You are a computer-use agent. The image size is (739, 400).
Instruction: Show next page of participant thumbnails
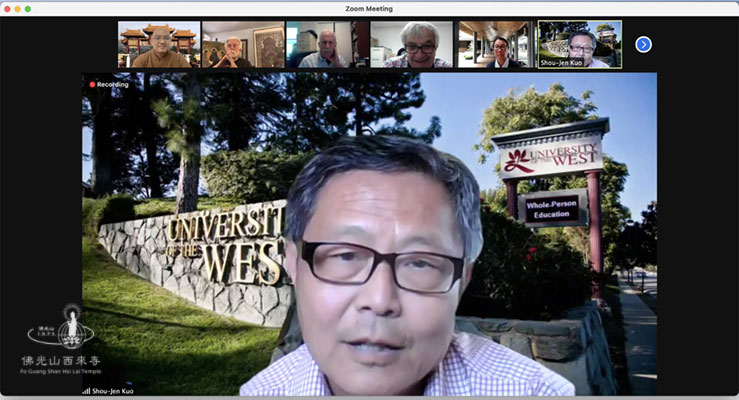pos(643,45)
